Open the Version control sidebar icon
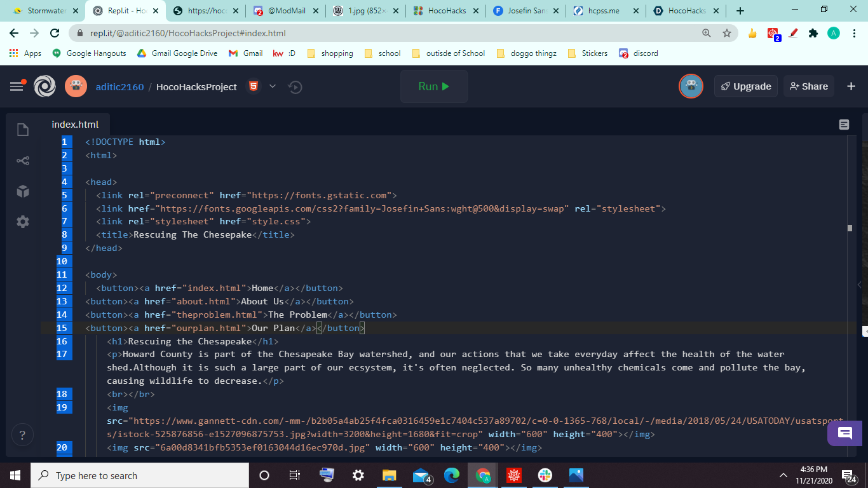868x488 pixels. tap(23, 161)
